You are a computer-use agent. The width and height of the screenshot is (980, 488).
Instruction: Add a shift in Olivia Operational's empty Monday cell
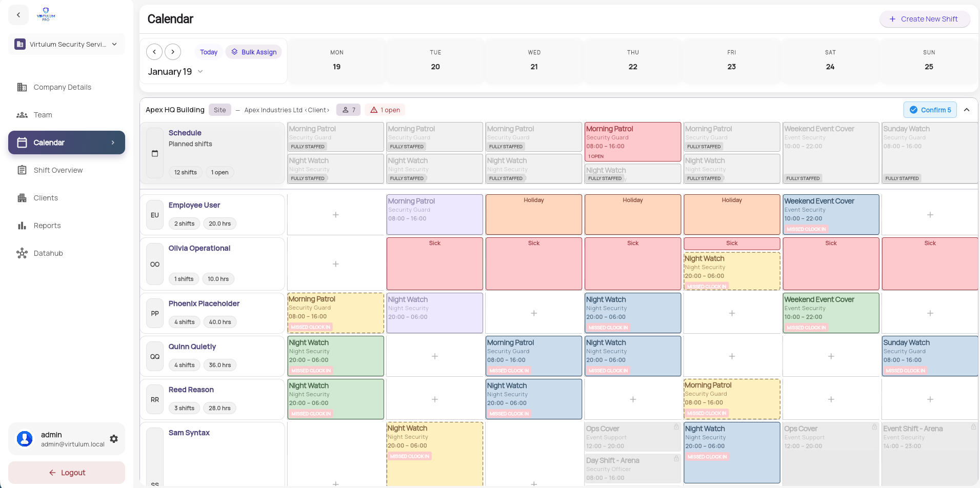[335, 263]
